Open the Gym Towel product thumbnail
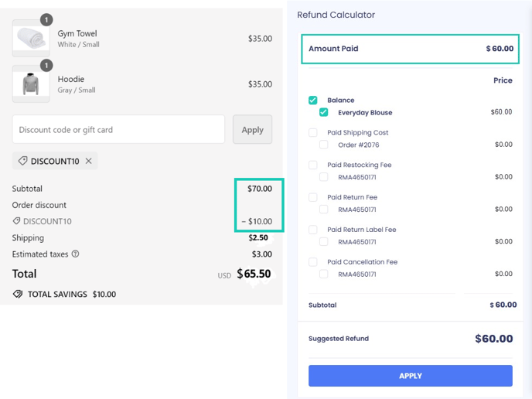The width and height of the screenshot is (532, 399). click(31, 39)
